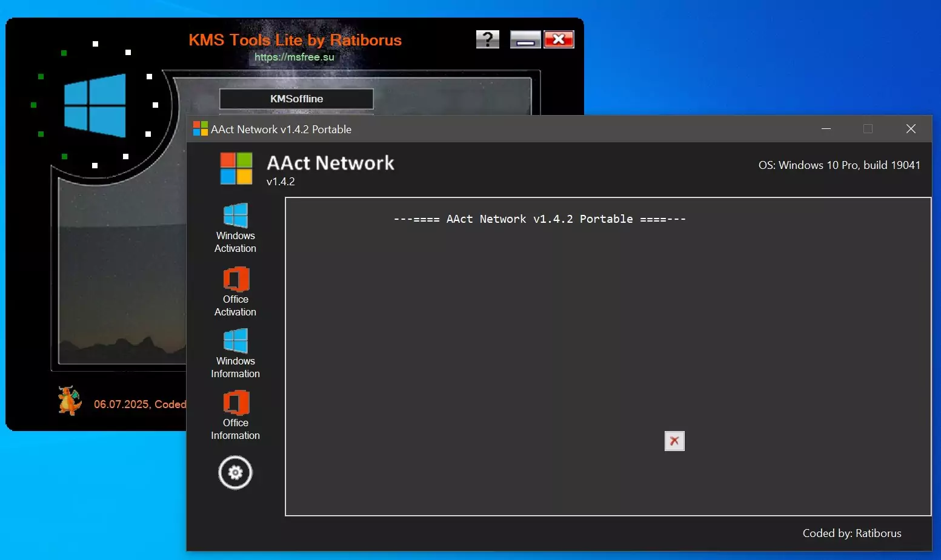Click the '06.07.2025, Coded' text in KMS Tools
This screenshot has height=560, width=941.
pos(140,404)
